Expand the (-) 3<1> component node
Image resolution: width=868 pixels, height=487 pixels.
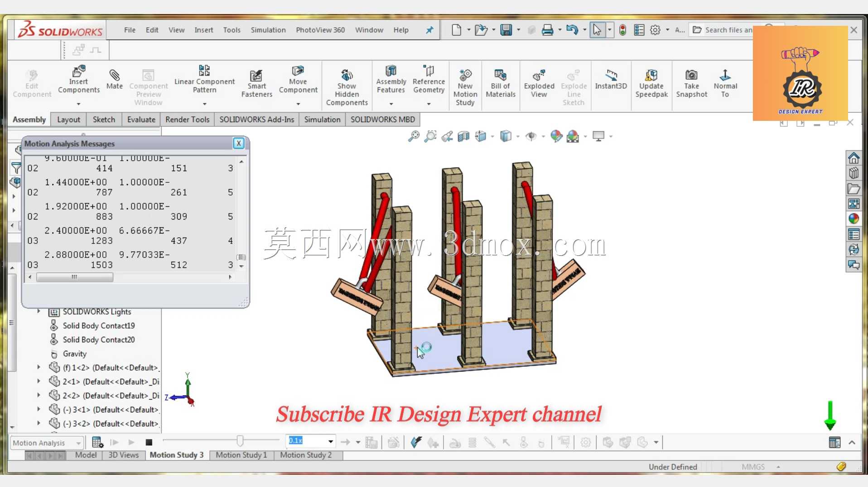click(39, 409)
